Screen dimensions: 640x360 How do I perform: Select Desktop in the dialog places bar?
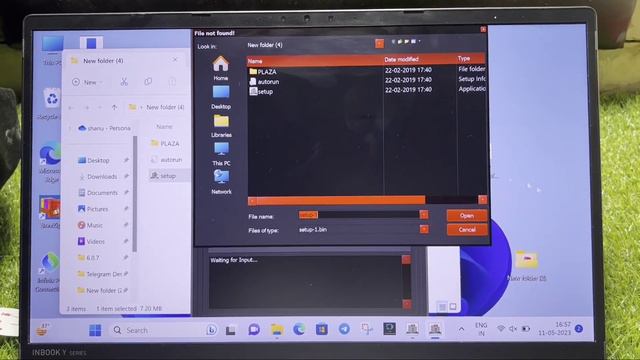pyautogui.click(x=221, y=97)
